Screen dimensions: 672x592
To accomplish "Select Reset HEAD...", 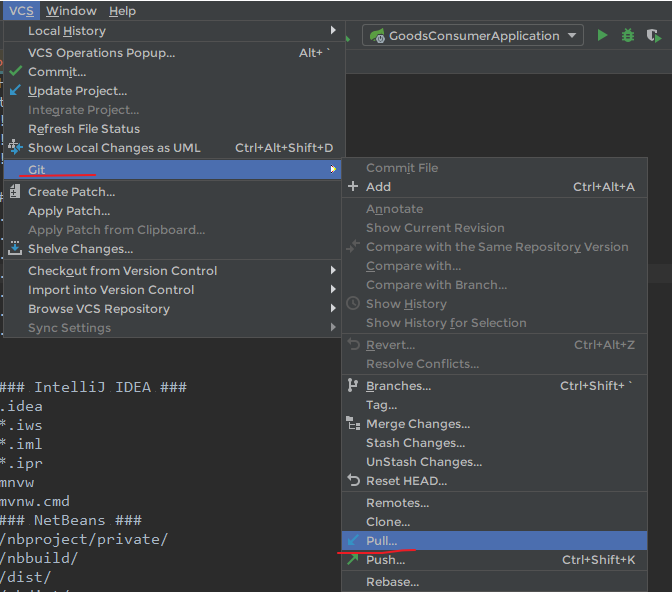I will click(495, 481).
